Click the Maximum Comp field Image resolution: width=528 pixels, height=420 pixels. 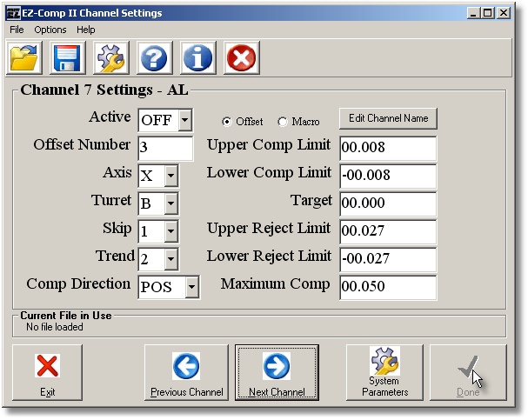388,287
